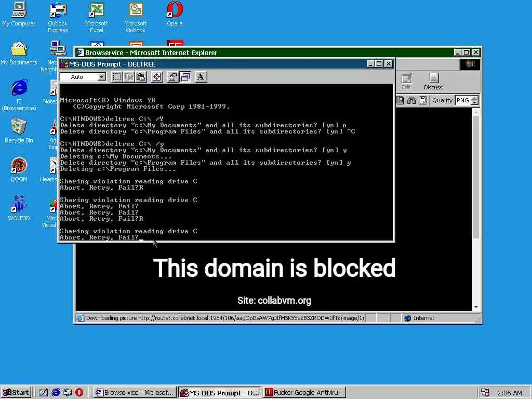532x399 pixels.
Task: Launch Opera from the quick launch bar
Action: tap(79, 393)
